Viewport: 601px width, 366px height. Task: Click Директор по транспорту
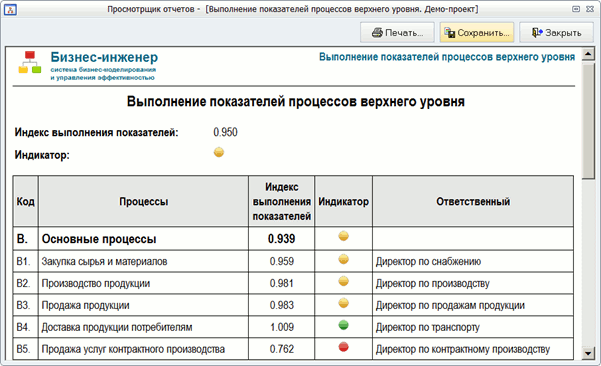pos(427,327)
